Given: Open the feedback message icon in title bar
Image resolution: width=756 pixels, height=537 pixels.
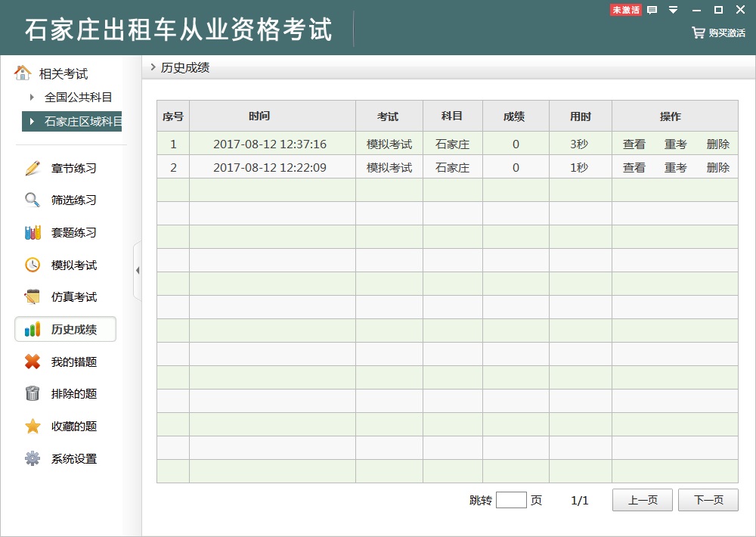Looking at the screenshot, I should 652,10.
